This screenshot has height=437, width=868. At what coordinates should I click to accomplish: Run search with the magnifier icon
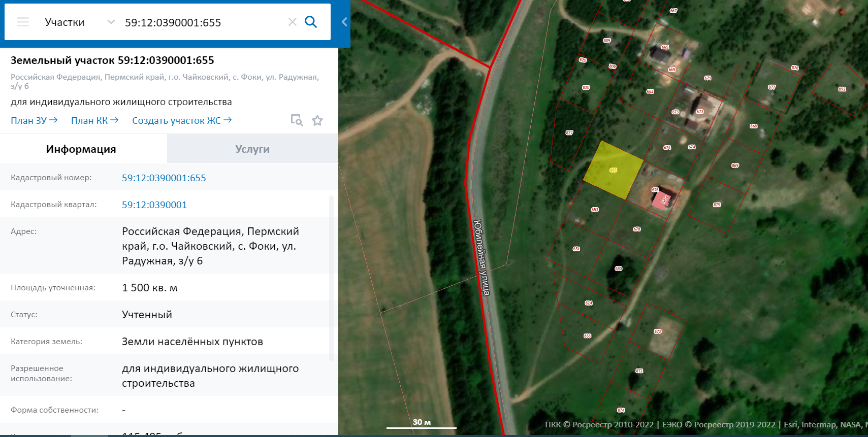click(x=311, y=22)
